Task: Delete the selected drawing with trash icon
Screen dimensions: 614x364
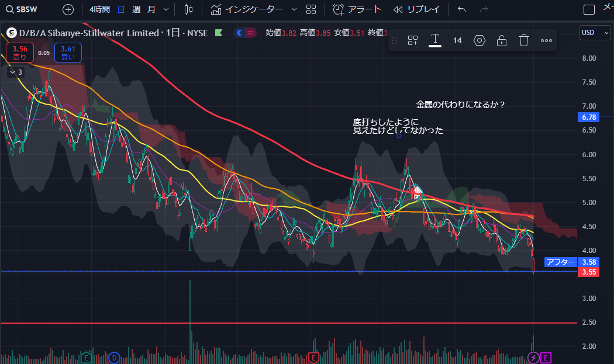Action: pyautogui.click(x=524, y=40)
